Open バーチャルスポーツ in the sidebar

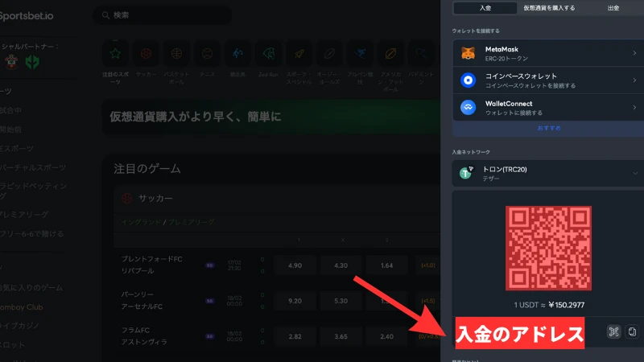(x=33, y=167)
